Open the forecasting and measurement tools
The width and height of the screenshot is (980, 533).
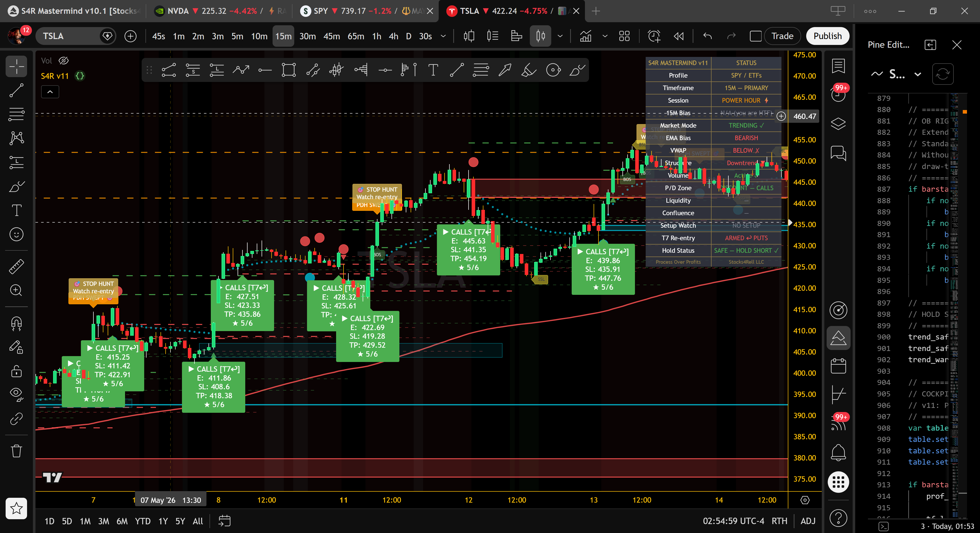16,162
